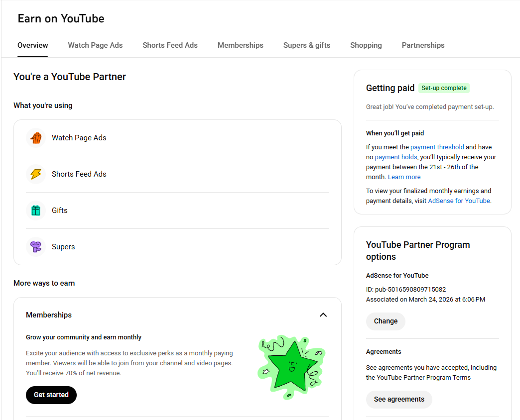Click the Agreements subheading
This screenshot has width=520, height=420.
[384, 352]
